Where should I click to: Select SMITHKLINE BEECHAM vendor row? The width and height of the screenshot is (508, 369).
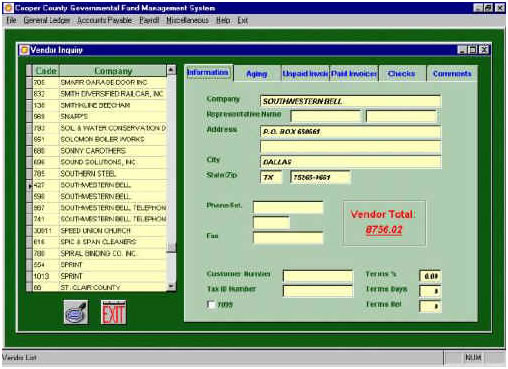point(99,105)
